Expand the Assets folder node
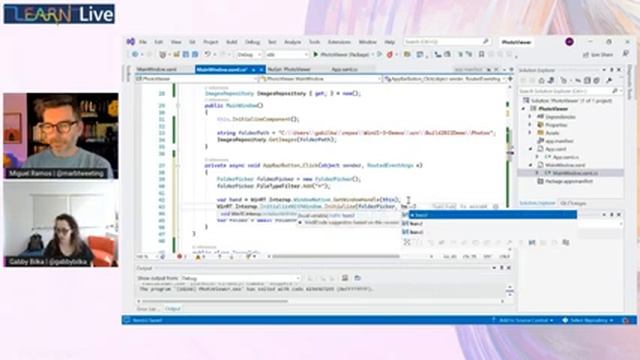Image resolution: width=640 pixels, height=360 pixels. click(x=530, y=133)
